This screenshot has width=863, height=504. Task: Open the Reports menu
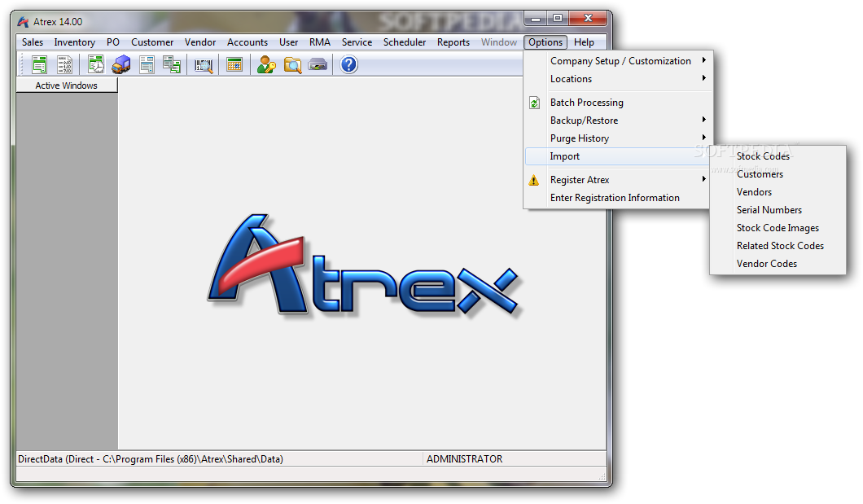tap(453, 42)
